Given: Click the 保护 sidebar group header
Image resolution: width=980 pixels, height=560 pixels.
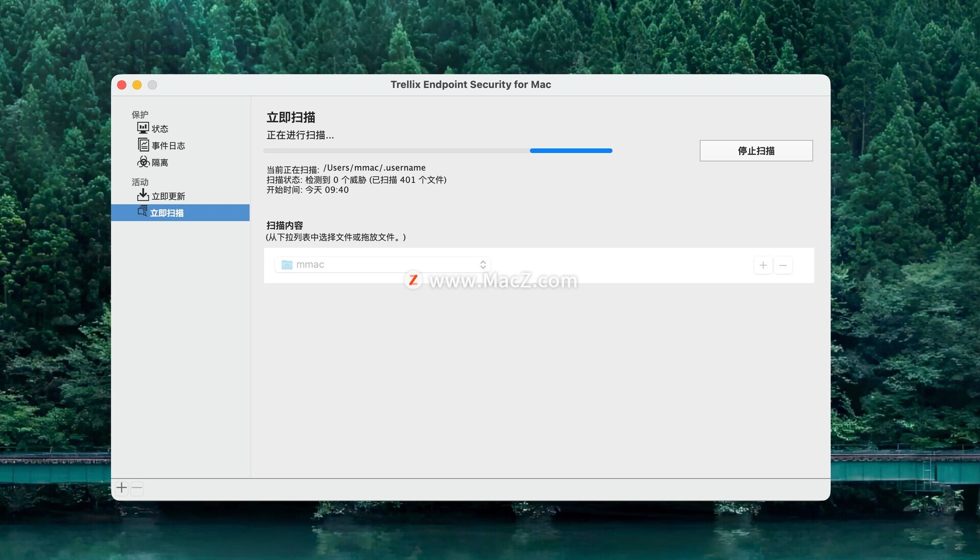Looking at the screenshot, I should coord(140,115).
